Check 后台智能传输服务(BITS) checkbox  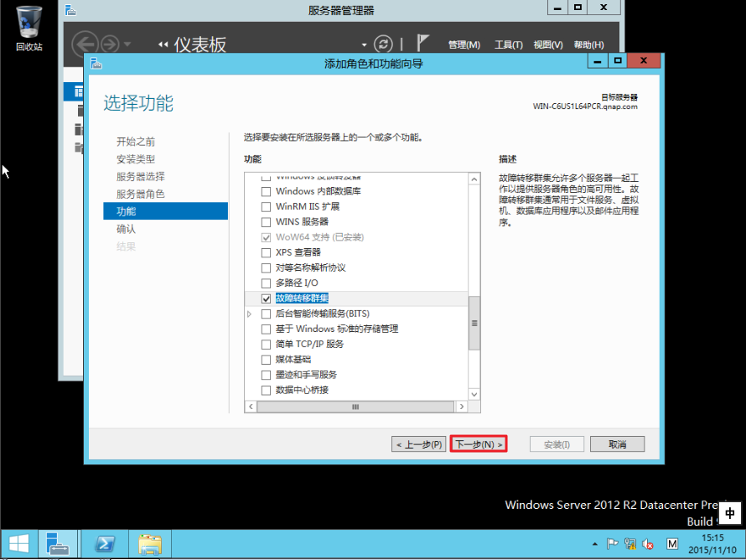point(266,314)
